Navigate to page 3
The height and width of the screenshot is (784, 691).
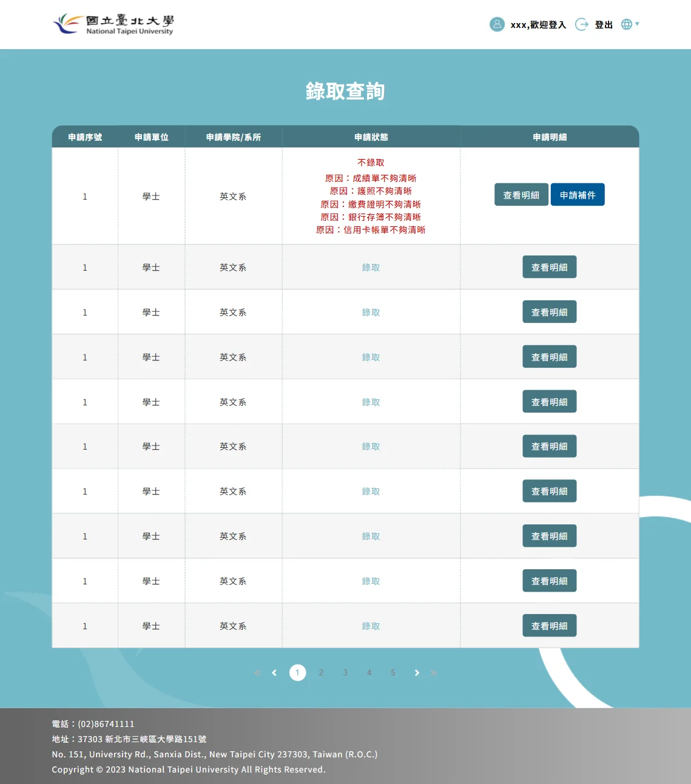(x=345, y=673)
